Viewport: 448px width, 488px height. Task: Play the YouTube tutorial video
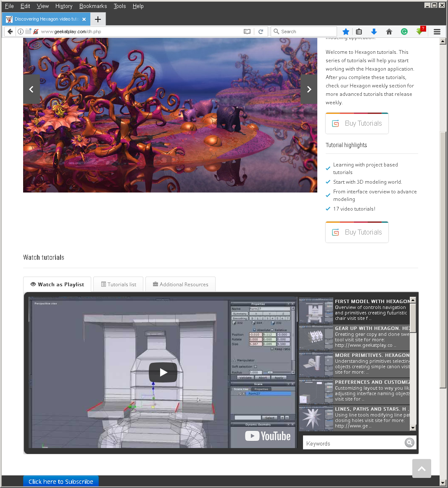[x=163, y=372]
